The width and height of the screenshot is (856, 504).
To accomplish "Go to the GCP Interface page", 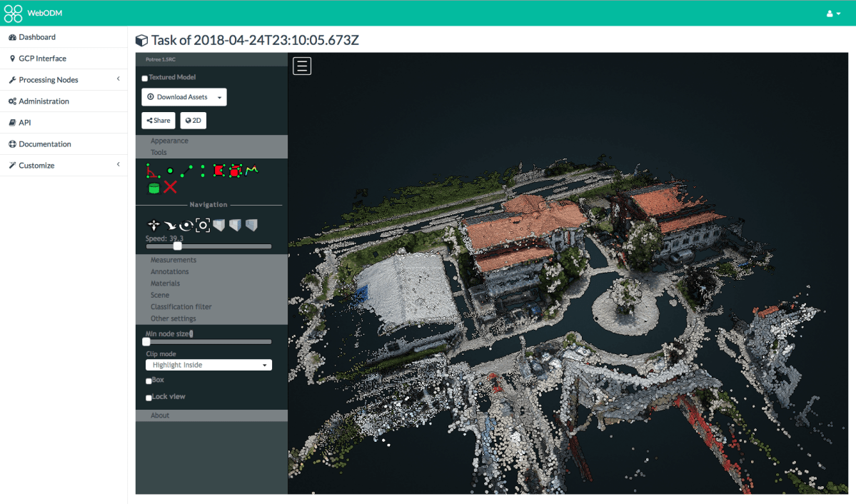I will coord(41,58).
